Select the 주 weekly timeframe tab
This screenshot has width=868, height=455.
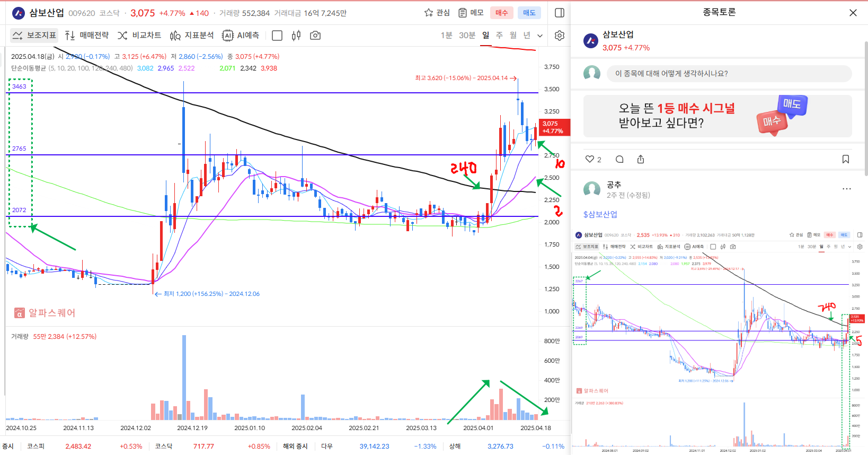tap(499, 36)
